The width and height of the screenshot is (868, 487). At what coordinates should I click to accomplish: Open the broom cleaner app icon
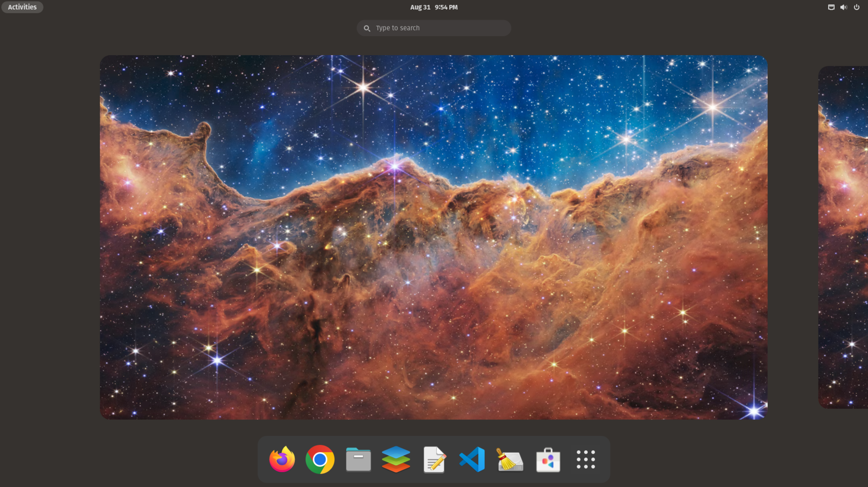(510, 459)
